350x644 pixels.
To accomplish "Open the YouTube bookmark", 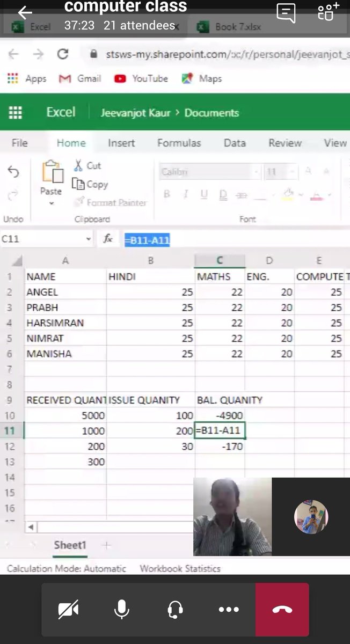I will (141, 78).
